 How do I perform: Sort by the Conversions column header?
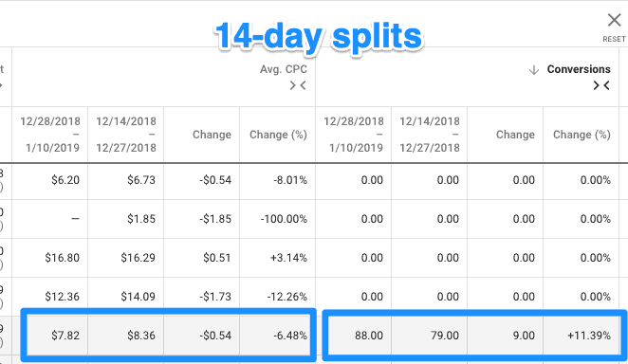(579, 69)
